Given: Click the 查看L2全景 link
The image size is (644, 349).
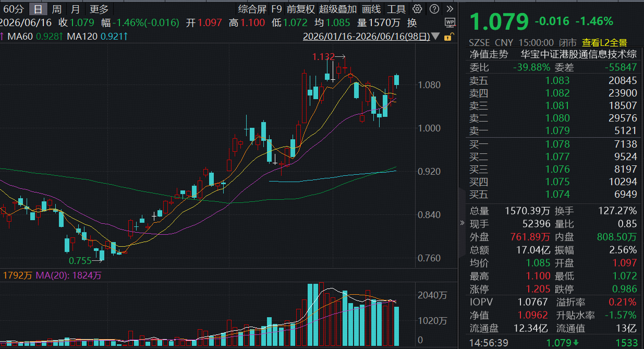Looking at the screenshot, I should [604, 43].
